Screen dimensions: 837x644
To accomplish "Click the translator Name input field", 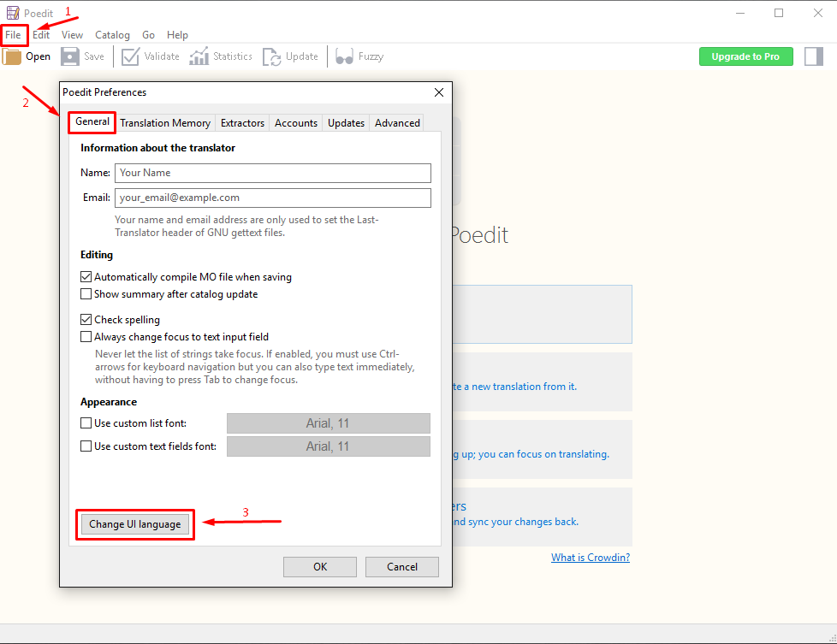I will click(273, 173).
